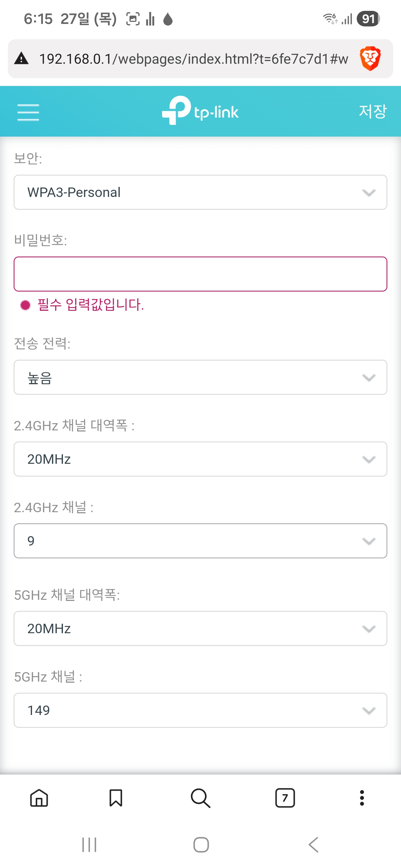The width and height of the screenshot is (401, 868).
Task: Expand the WPA3-Personal security dropdown
Action: tap(200, 193)
